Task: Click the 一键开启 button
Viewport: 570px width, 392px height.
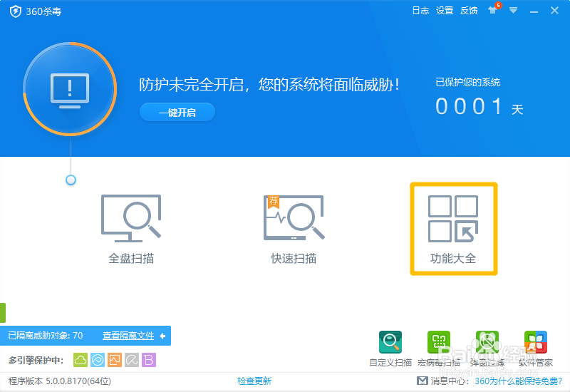Action: pyautogui.click(x=177, y=113)
